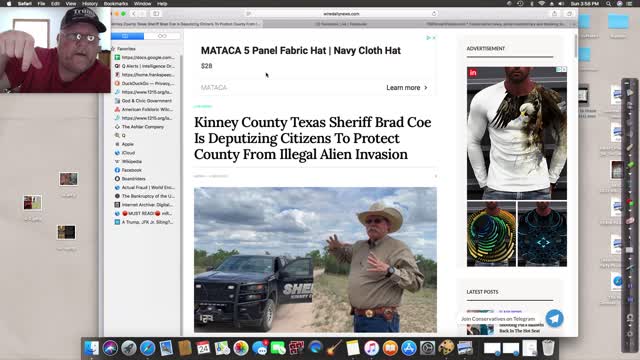Open Safari compass icon in Dock
640x360 pixels.
point(147,348)
